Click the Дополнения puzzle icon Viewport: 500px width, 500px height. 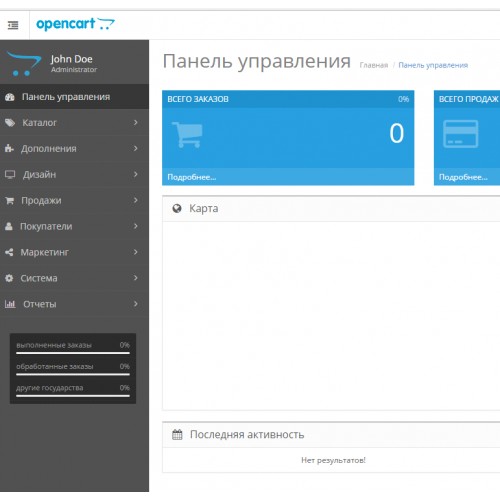coord(9,148)
